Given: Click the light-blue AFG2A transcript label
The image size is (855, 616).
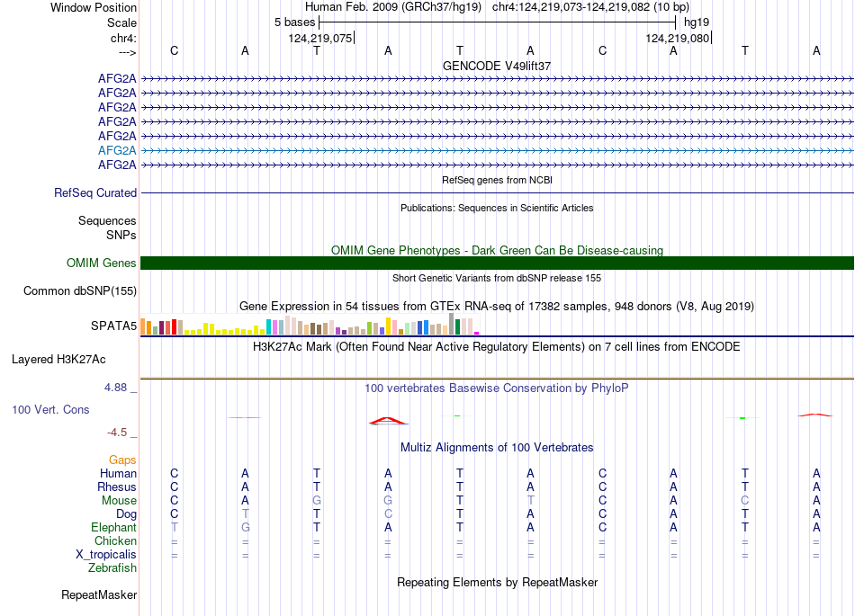Looking at the screenshot, I should click(117, 150).
